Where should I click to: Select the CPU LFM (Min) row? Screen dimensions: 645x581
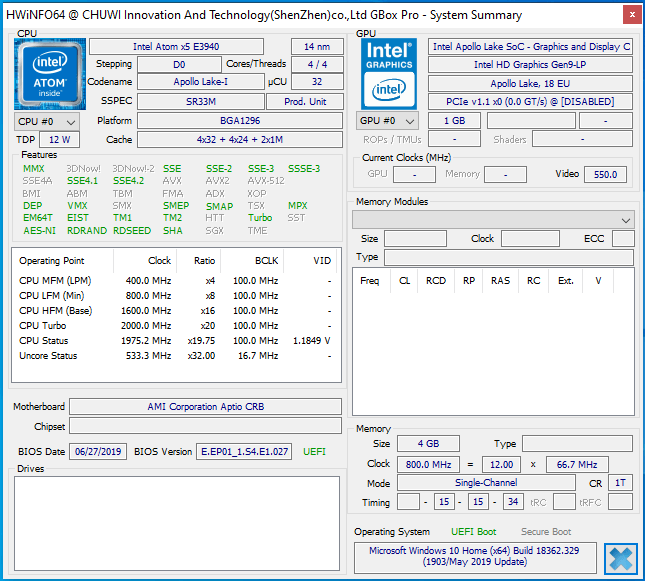[x=175, y=295]
